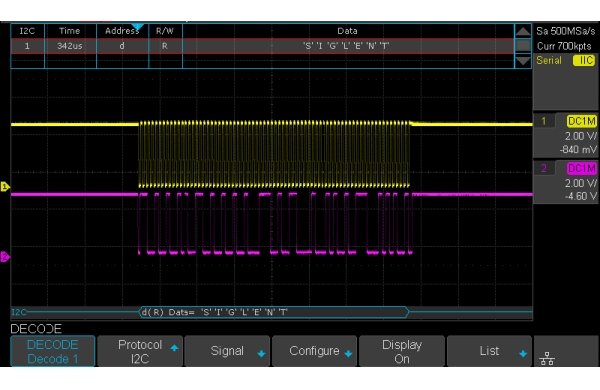Open the Protocol I2C menu
600x390 pixels.
click(x=140, y=351)
